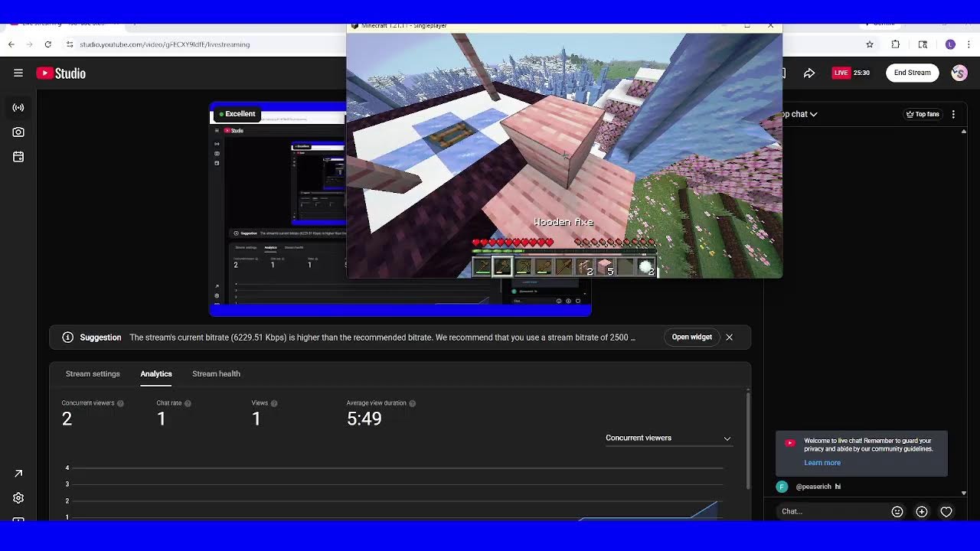Click the browser address bar URL

pyautogui.click(x=165, y=44)
